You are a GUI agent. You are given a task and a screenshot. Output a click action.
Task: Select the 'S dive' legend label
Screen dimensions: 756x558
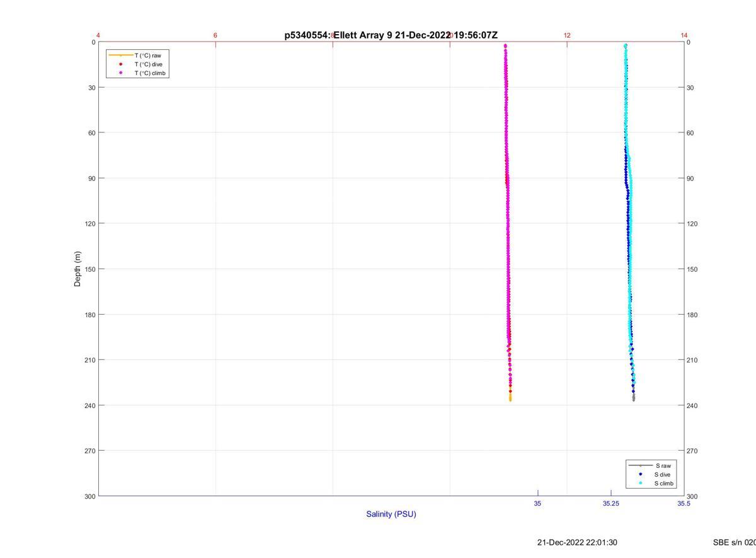pyautogui.click(x=662, y=474)
